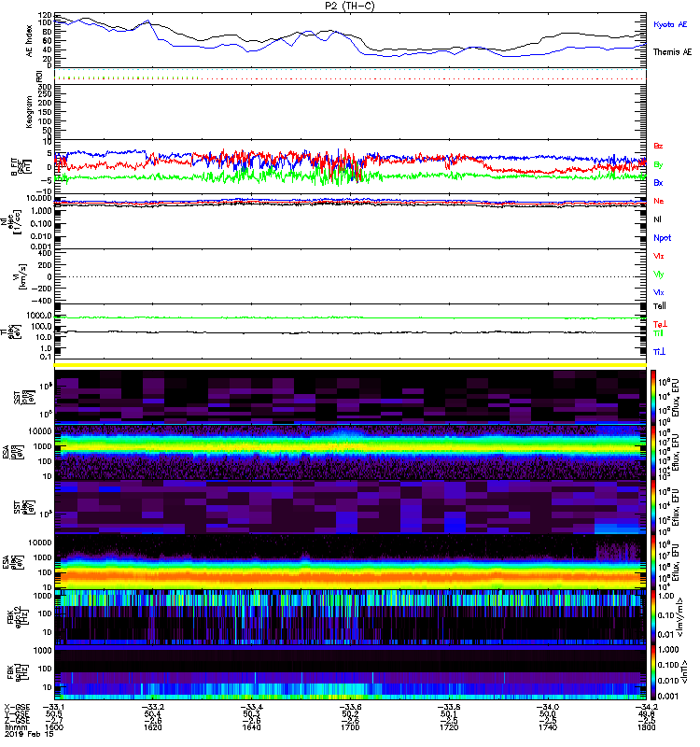The width and height of the screenshot is (700, 747).
Task: Click the X-GSE value -33.1
Action: pos(54,707)
